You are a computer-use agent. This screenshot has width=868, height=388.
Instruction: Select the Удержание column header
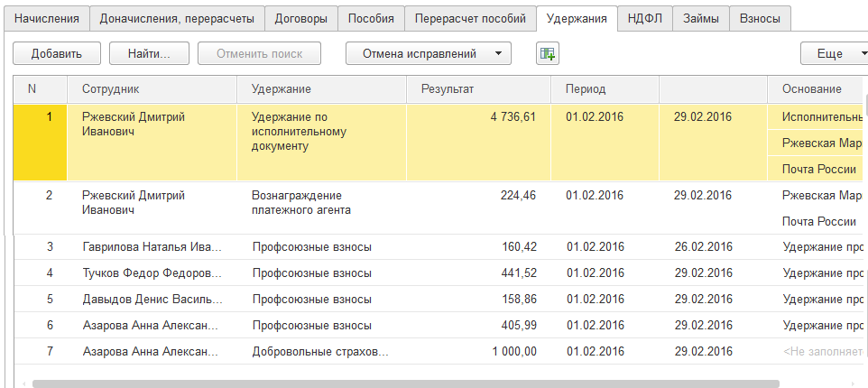(282, 89)
